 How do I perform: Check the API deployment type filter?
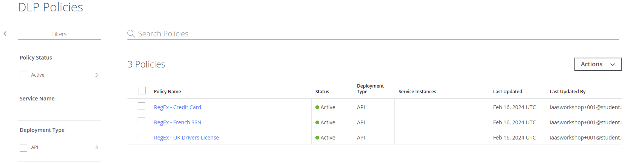[23, 148]
